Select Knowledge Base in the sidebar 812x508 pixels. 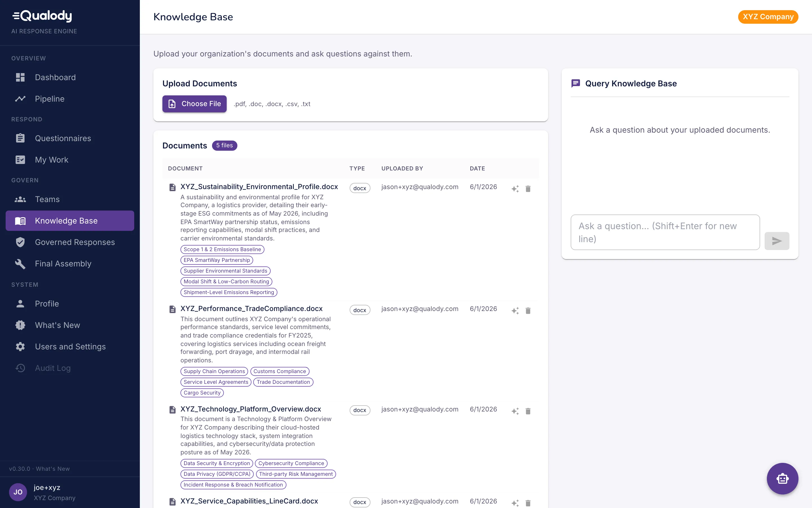click(x=70, y=221)
